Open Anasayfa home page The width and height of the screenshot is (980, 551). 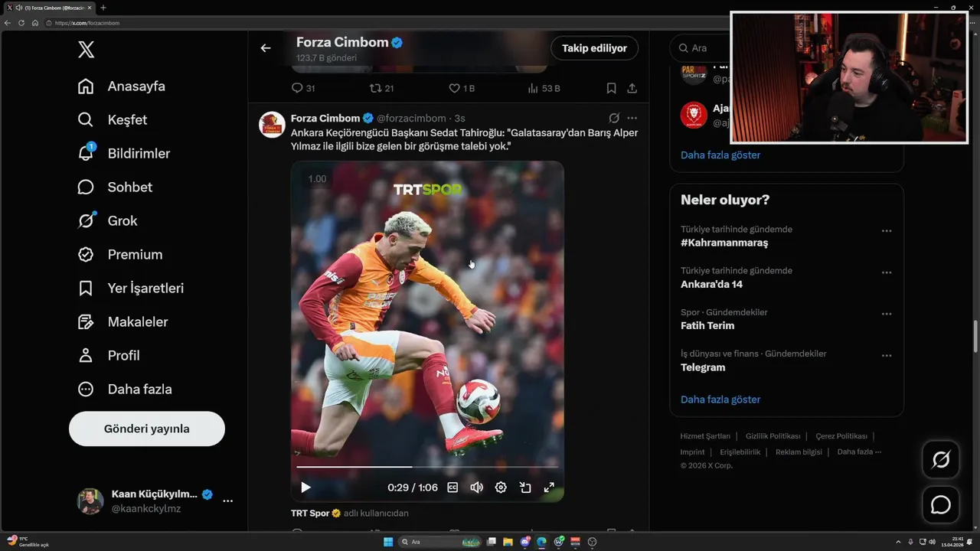tap(122, 86)
